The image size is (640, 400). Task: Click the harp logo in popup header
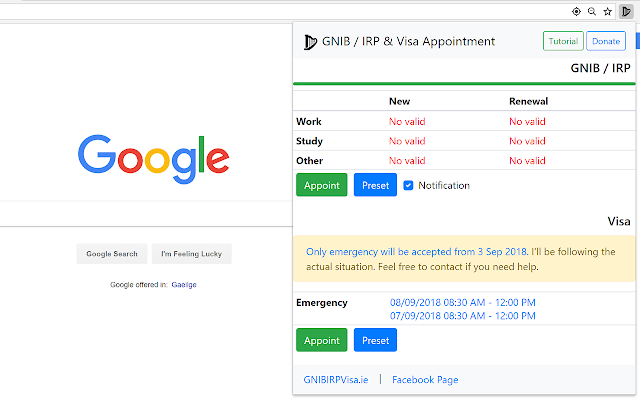click(x=310, y=42)
